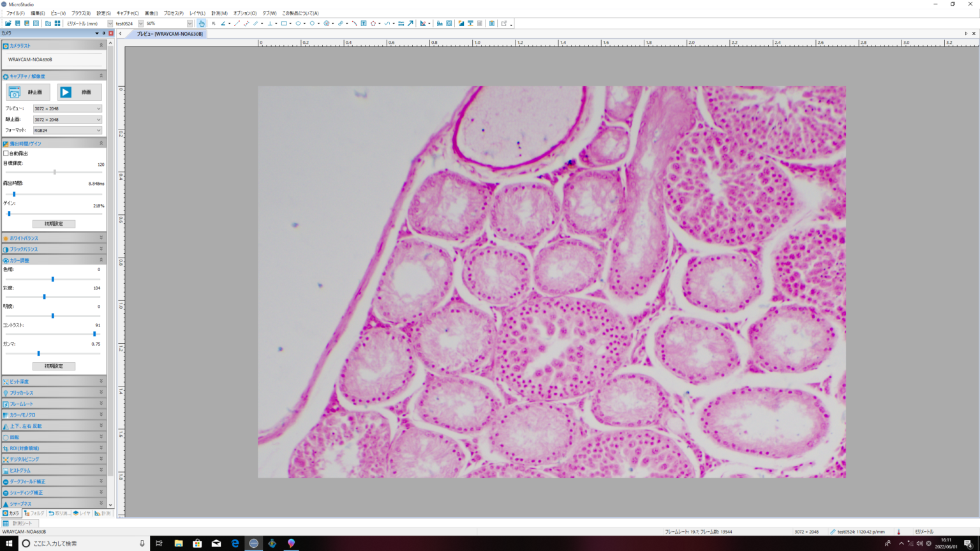Open the プレビュー resolution dropdown
This screenshot has width=980, height=551.
coord(67,109)
